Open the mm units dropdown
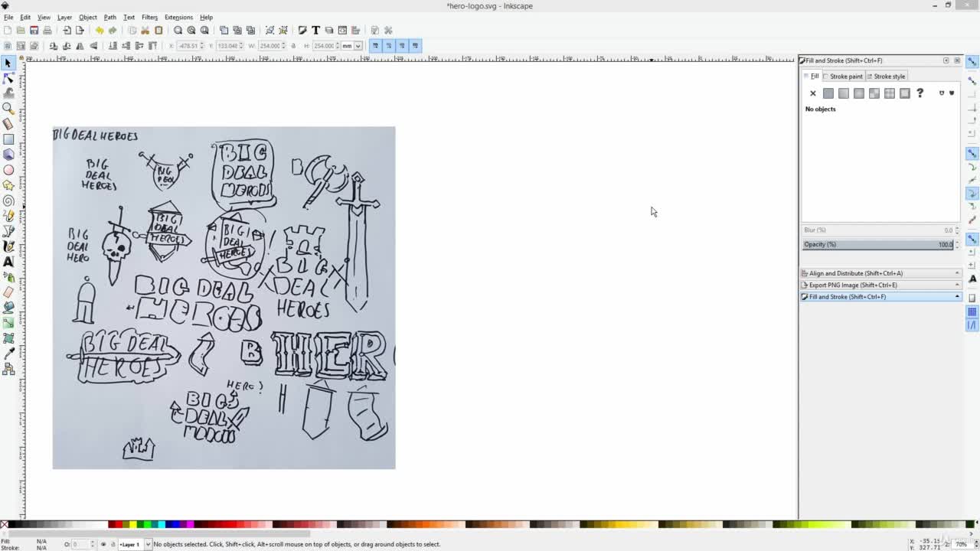The height and width of the screenshot is (551, 980). pyautogui.click(x=352, y=46)
